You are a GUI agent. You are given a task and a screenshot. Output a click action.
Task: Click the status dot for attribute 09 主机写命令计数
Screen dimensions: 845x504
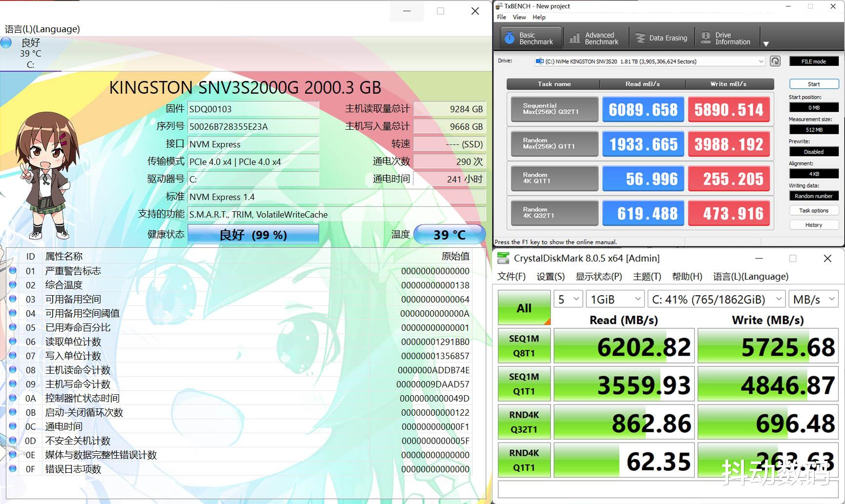point(13,383)
